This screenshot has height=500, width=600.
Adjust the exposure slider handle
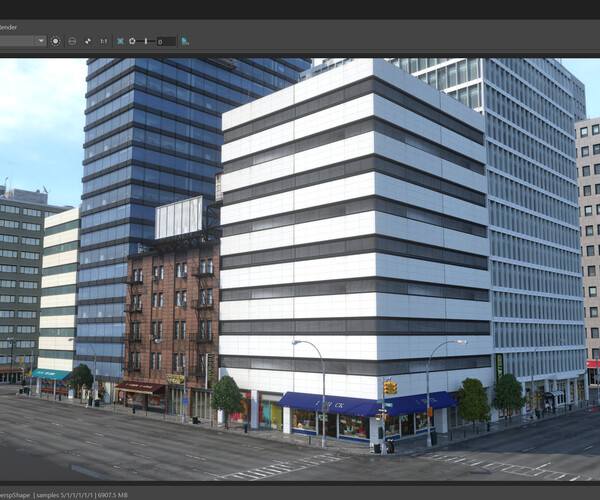[146, 41]
